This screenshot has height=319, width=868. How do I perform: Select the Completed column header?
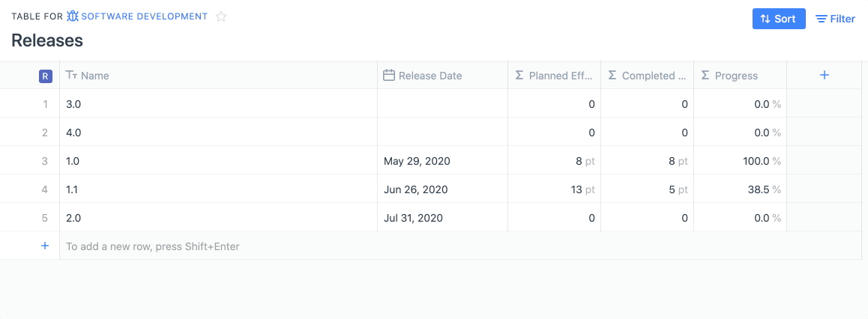647,75
